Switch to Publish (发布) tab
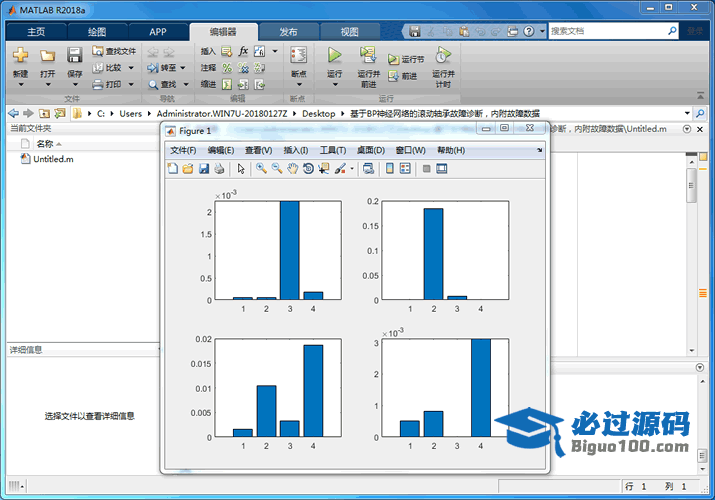715x500 pixels. tap(288, 32)
